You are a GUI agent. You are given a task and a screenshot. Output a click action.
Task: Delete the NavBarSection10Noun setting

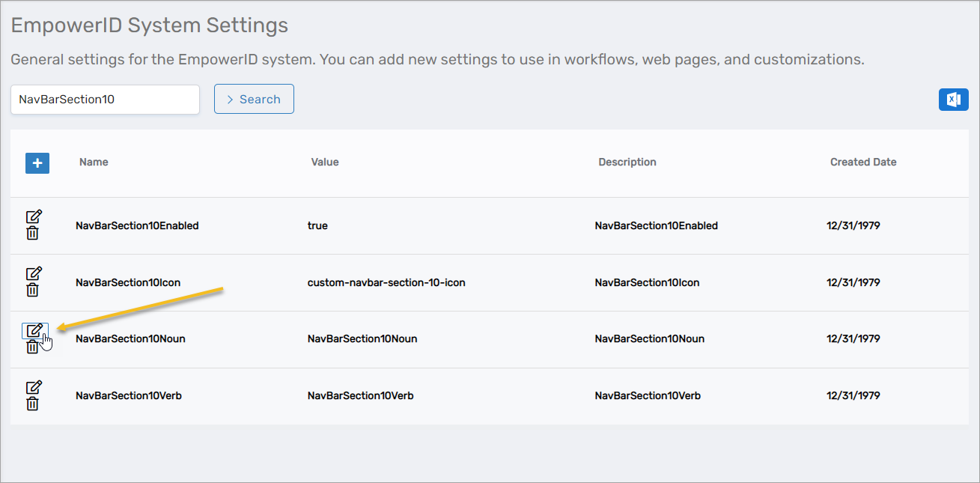point(33,347)
